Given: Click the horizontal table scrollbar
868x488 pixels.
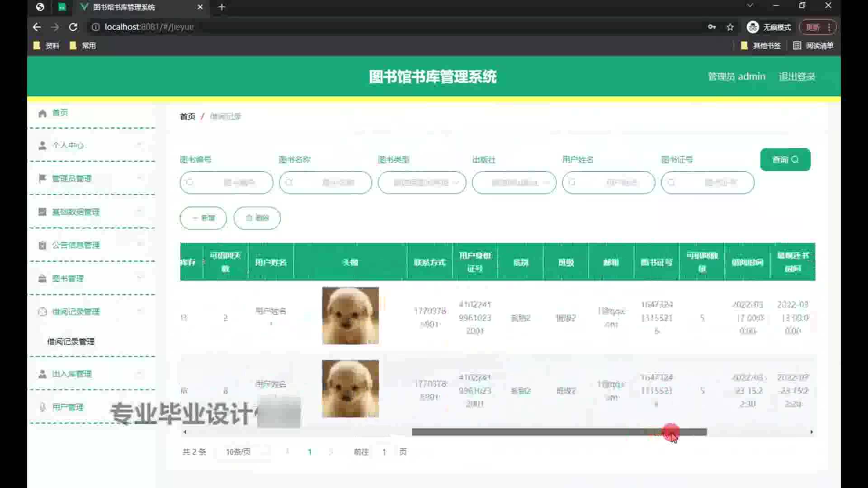Looking at the screenshot, I should coord(559,432).
